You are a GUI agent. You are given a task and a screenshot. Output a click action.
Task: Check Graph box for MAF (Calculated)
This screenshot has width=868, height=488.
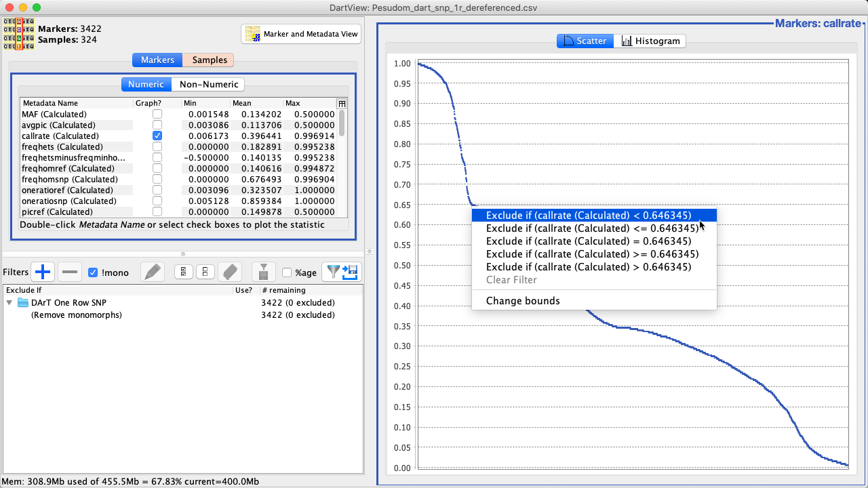(157, 115)
